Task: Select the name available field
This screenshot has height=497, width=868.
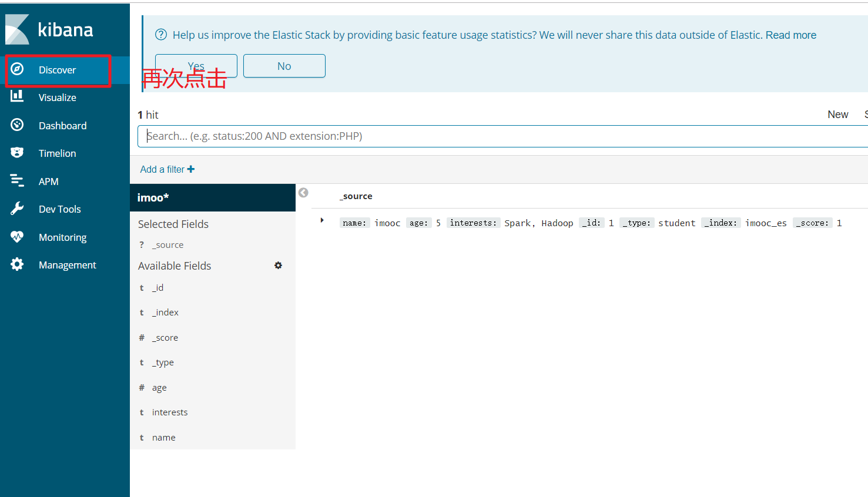Action: [163, 438]
